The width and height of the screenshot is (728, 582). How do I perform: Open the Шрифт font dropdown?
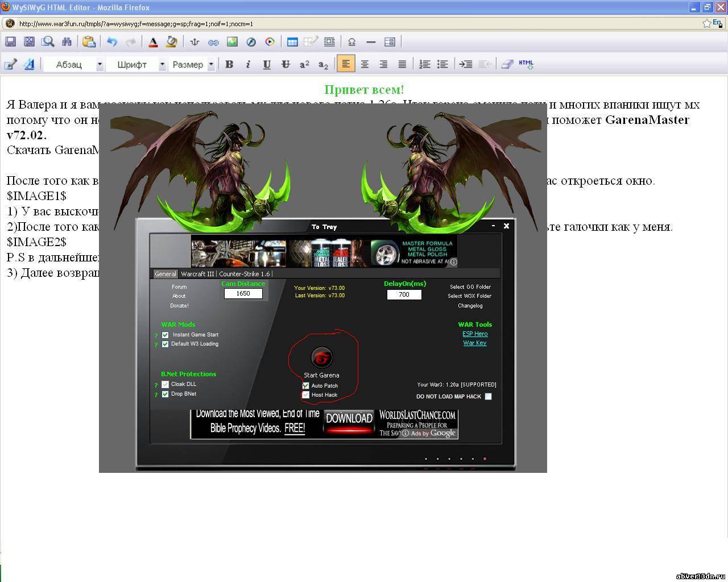coord(162,64)
